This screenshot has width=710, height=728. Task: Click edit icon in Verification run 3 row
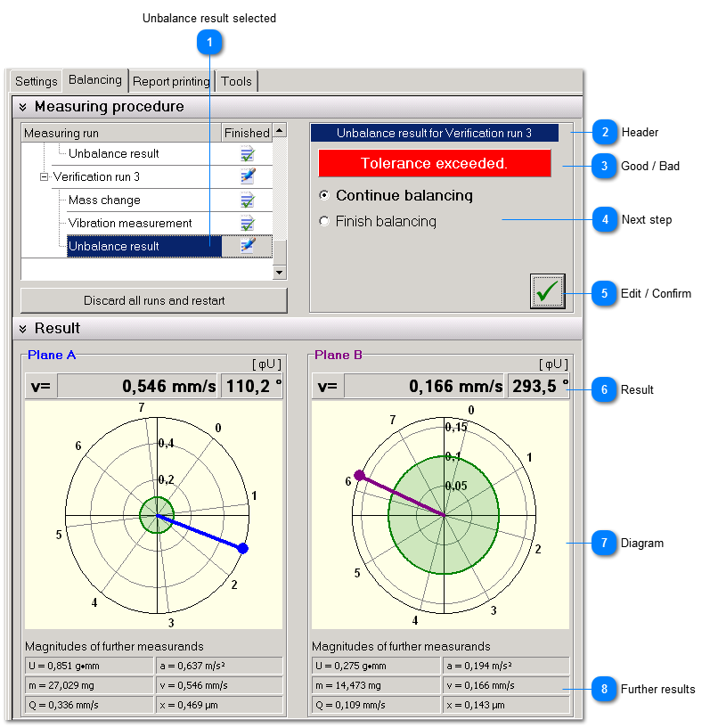click(247, 176)
